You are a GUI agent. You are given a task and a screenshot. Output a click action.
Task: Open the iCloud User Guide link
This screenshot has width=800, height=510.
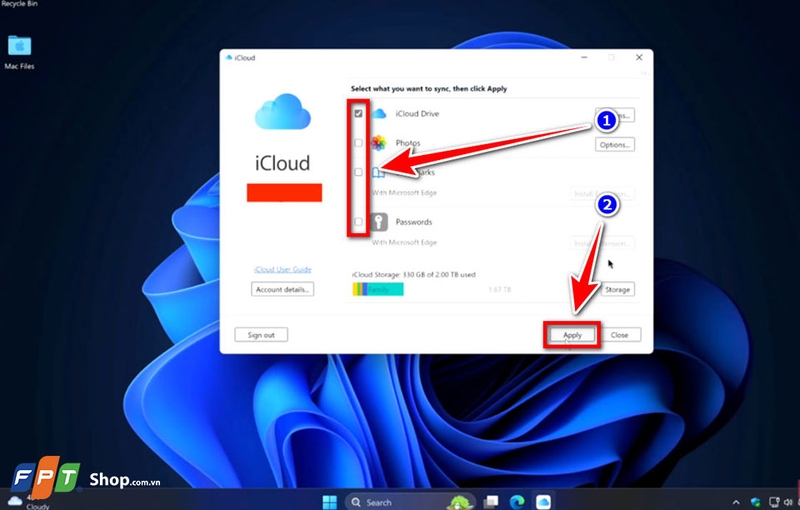click(283, 269)
